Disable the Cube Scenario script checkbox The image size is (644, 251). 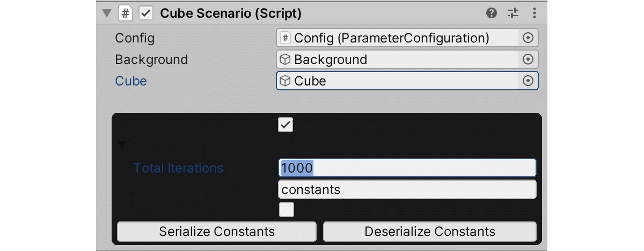point(146,13)
